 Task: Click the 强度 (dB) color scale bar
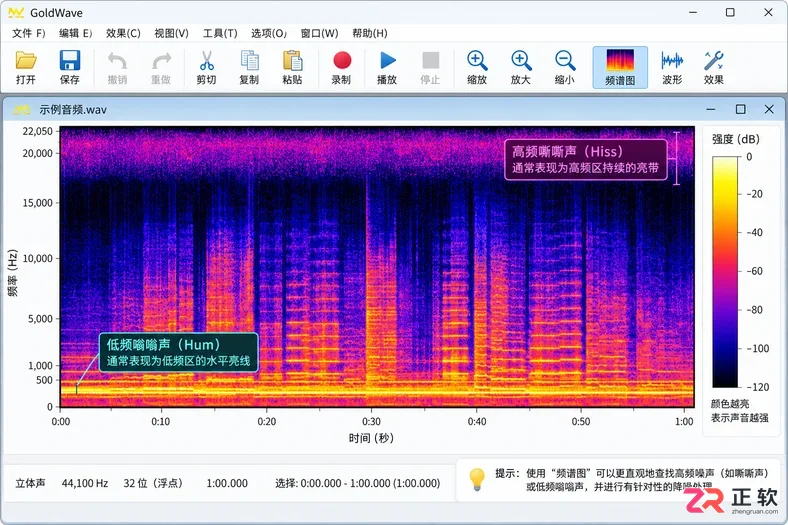pos(725,272)
